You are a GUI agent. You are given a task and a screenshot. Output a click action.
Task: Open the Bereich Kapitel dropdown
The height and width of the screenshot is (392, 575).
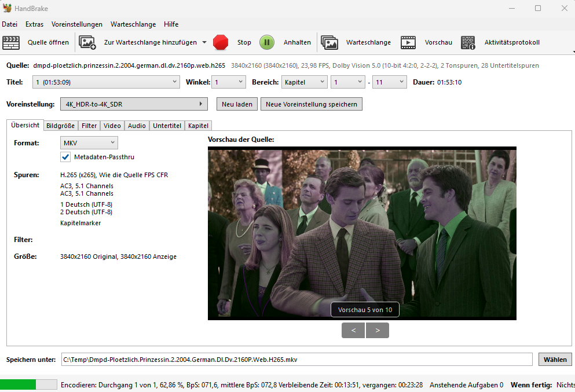[304, 82]
